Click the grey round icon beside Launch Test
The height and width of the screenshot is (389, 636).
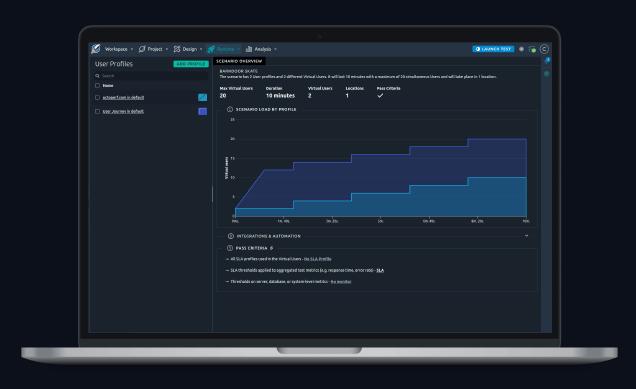point(522,49)
